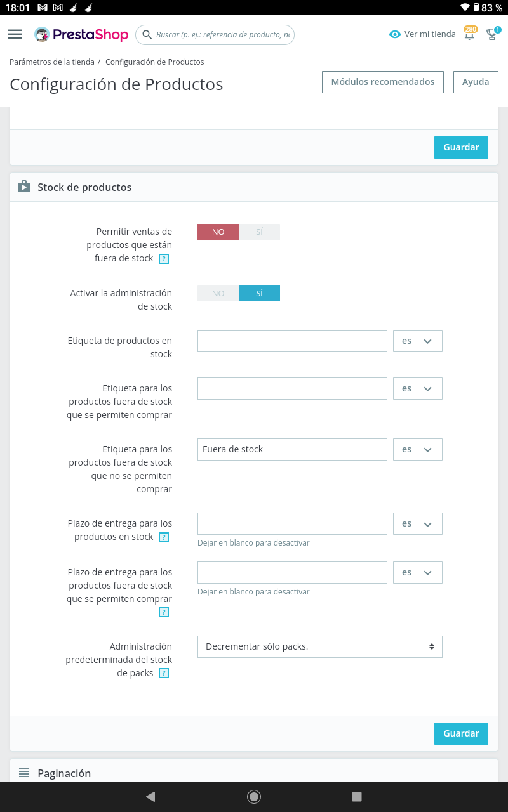Show help for pack stock management
Image resolution: width=508 pixels, height=812 pixels.
(x=164, y=674)
